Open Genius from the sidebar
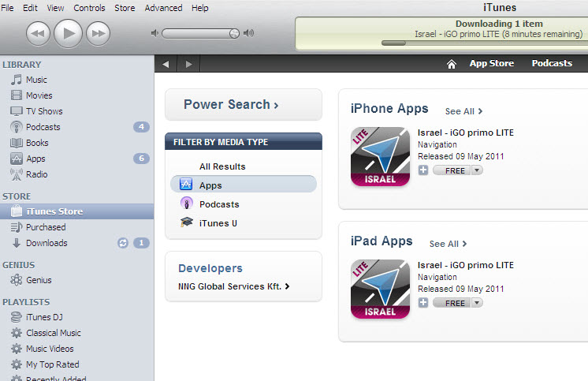588x381 pixels. pyautogui.click(x=39, y=280)
